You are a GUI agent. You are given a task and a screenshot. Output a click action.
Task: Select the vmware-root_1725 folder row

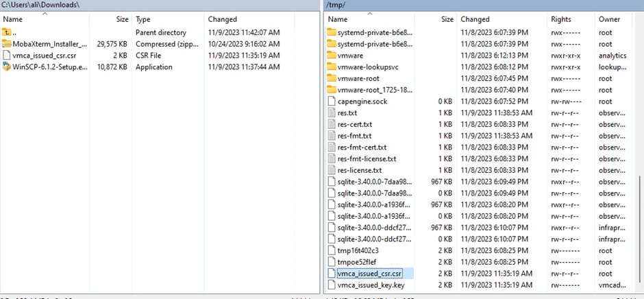coord(375,90)
